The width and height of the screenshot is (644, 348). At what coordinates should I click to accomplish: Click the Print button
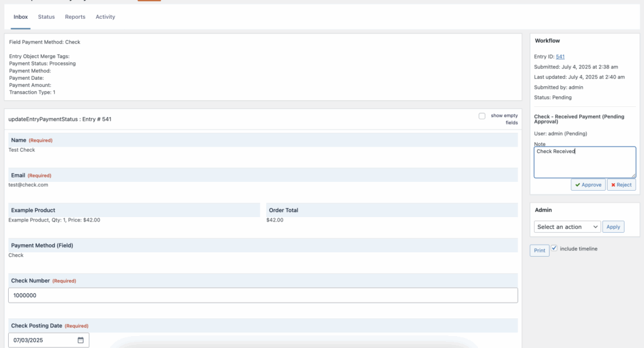coord(540,250)
